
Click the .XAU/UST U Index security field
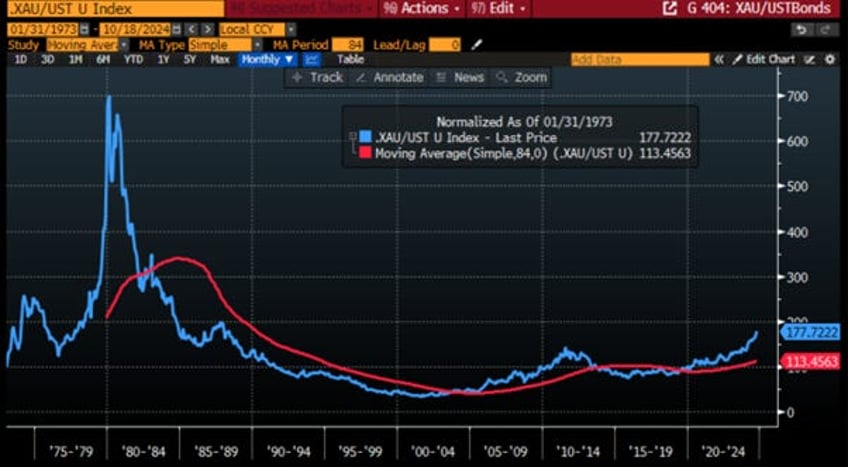click(x=116, y=8)
